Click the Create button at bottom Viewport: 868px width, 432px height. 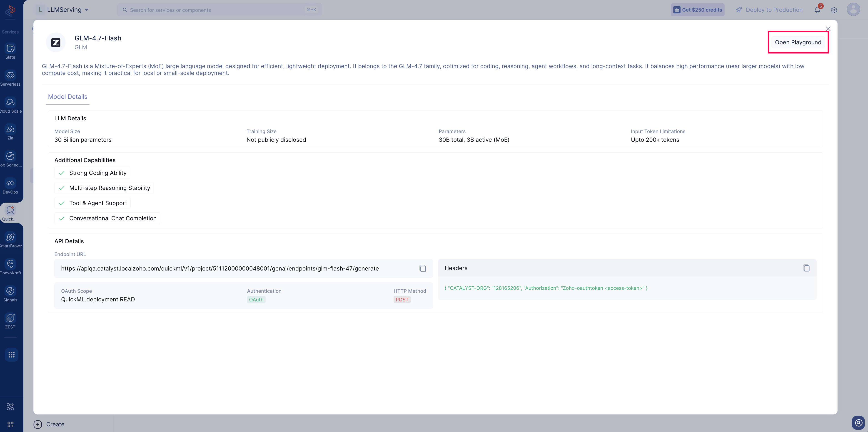pos(49,424)
